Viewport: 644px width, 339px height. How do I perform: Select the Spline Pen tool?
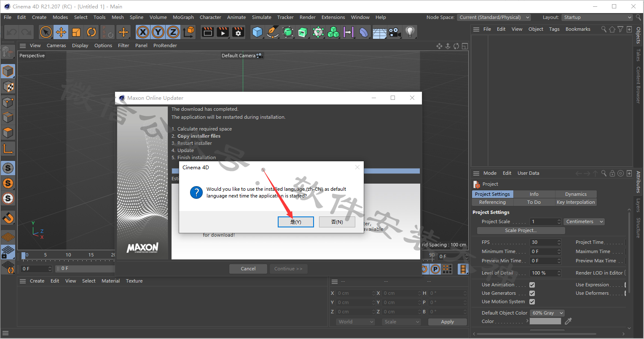coord(273,32)
